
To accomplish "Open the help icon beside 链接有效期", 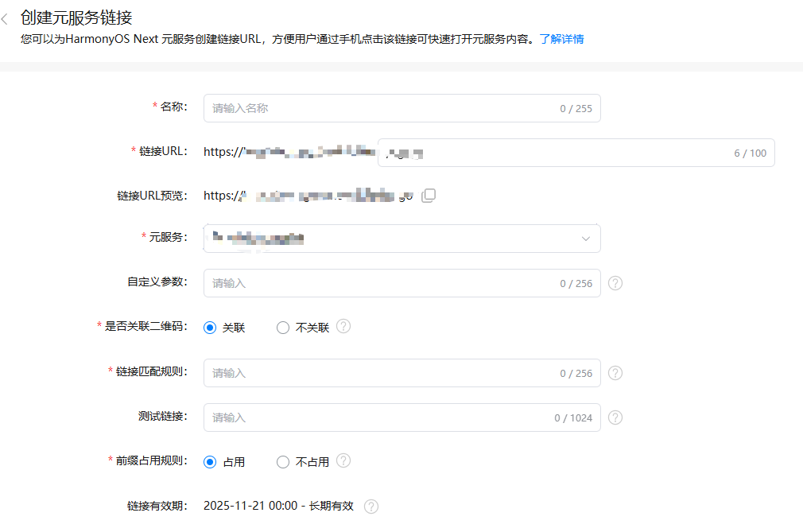I will click(370, 507).
